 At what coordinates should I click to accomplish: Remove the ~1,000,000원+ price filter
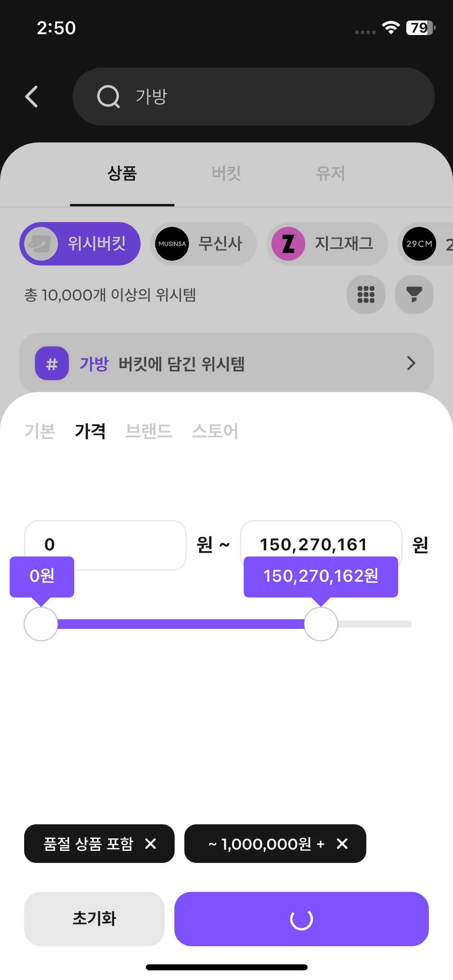point(342,844)
